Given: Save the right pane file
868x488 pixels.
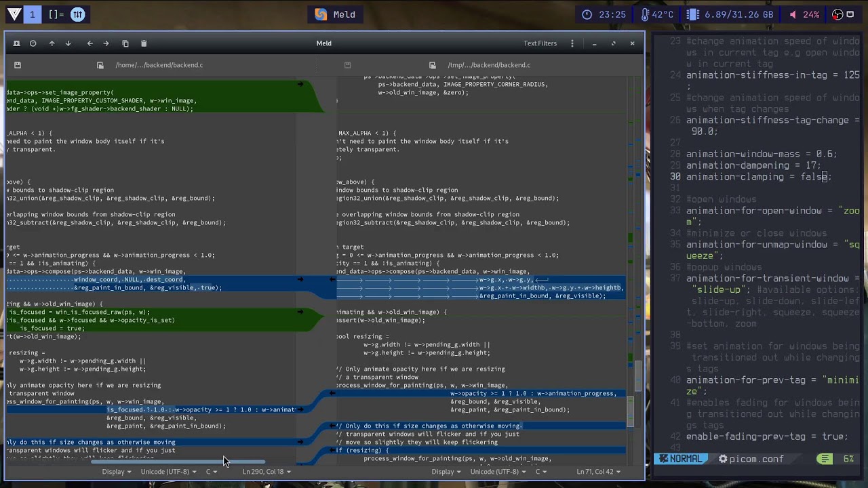Looking at the screenshot, I should click(x=347, y=65).
